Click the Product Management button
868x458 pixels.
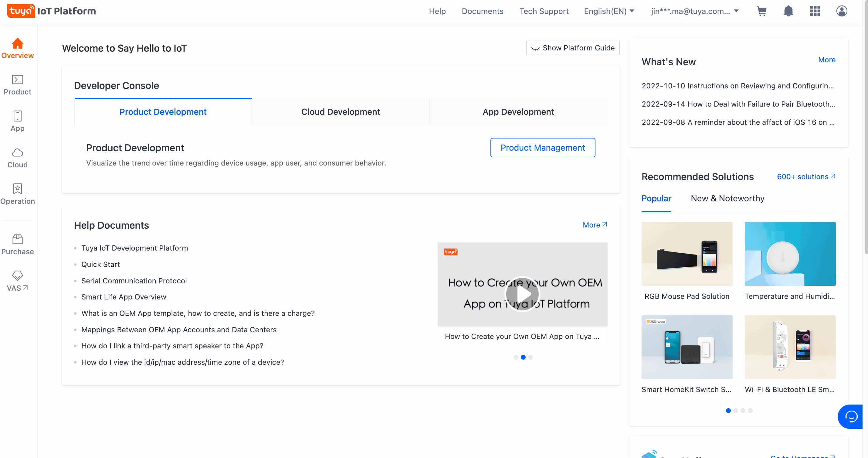coord(543,148)
